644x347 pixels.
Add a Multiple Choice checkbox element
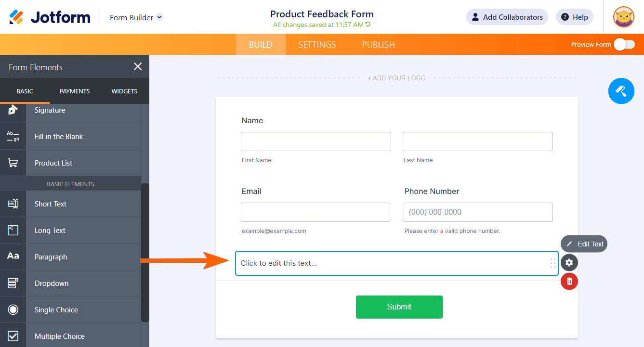coord(59,336)
